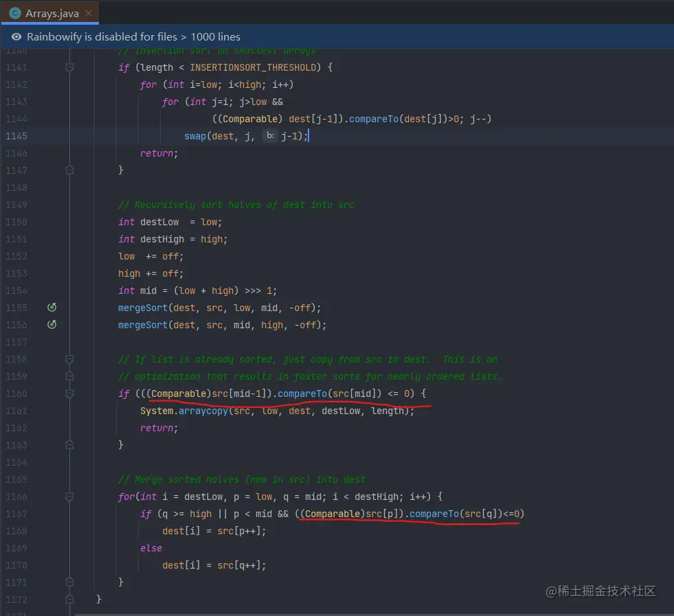
Task: Click 'for (int j=i' loop header
Action: pyautogui.click(x=223, y=102)
